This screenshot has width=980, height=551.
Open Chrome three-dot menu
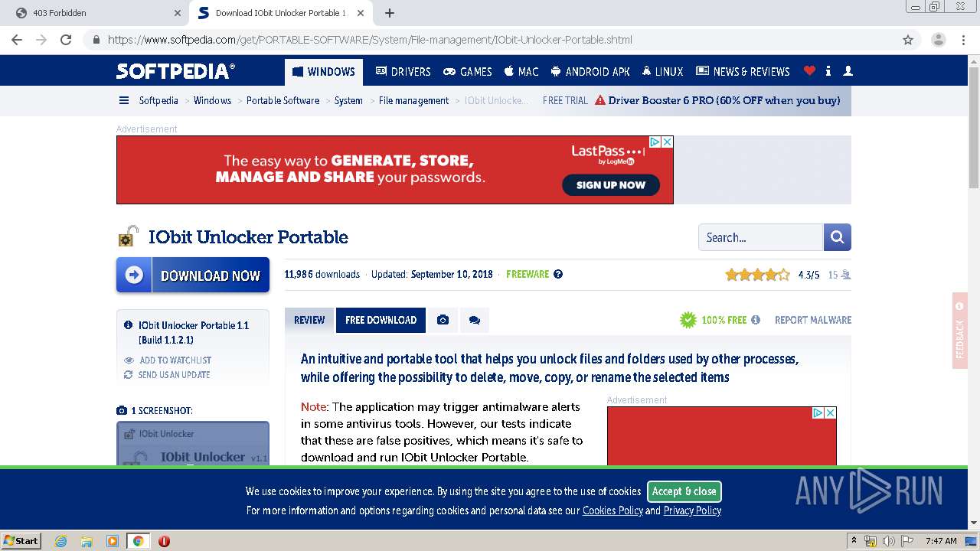coord(962,40)
